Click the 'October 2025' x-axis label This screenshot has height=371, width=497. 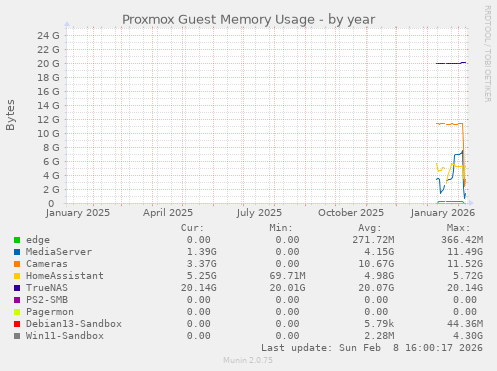[351, 213]
